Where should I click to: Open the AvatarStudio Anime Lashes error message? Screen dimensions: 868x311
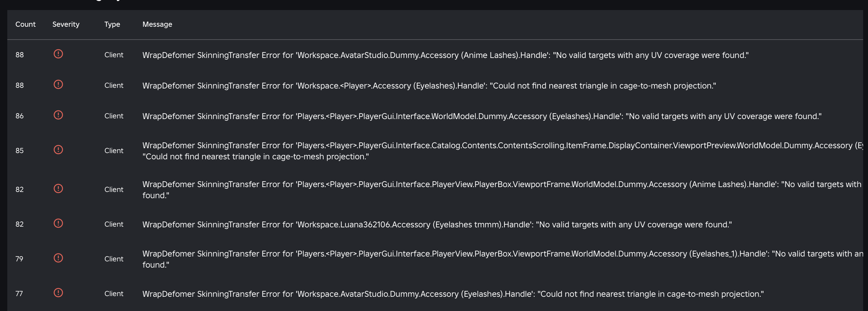(x=445, y=55)
